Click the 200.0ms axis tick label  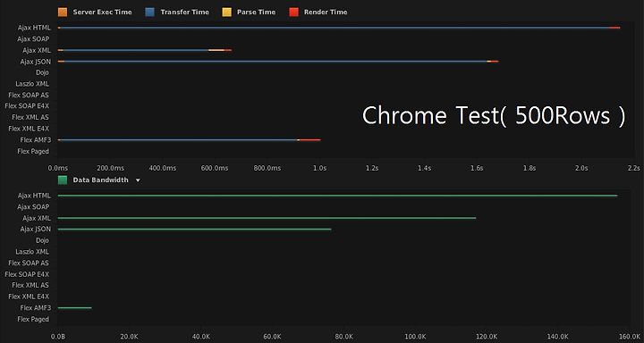pyautogui.click(x=110, y=168)
